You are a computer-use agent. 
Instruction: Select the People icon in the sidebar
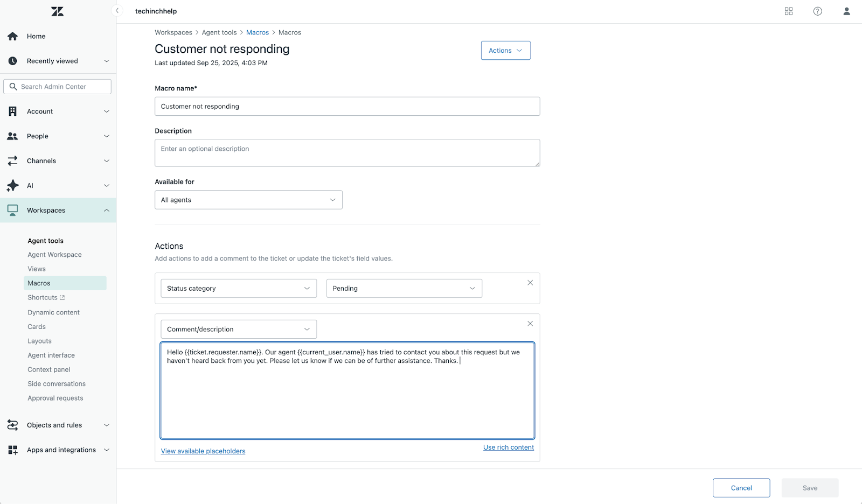click(x=13, y=136)
